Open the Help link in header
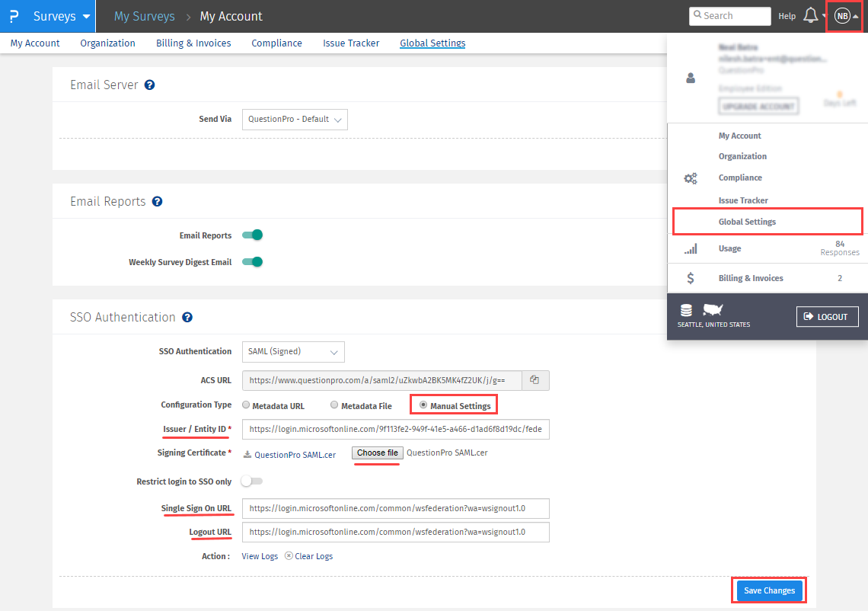868x611 pixels. coord(787,16)
